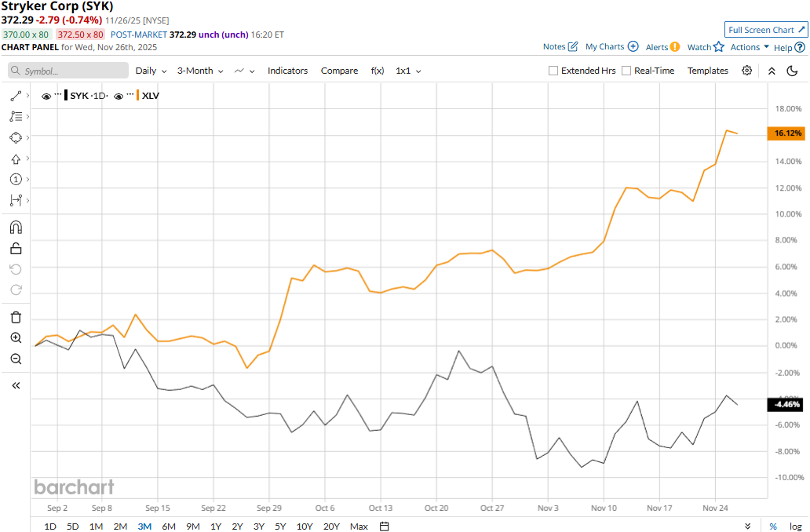Pick the numbered annotation tool
810x532 pixels.
click(16, 179)
